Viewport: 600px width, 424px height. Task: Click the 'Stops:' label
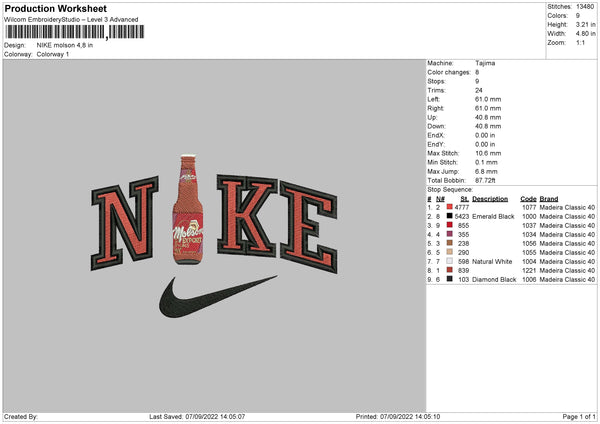click(x=437, y=81)
